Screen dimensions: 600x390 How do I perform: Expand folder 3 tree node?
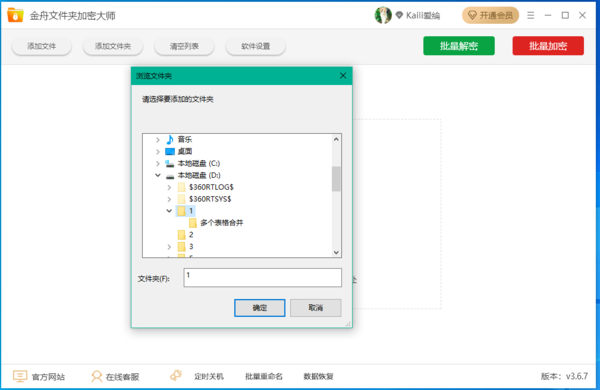point(169,247)
